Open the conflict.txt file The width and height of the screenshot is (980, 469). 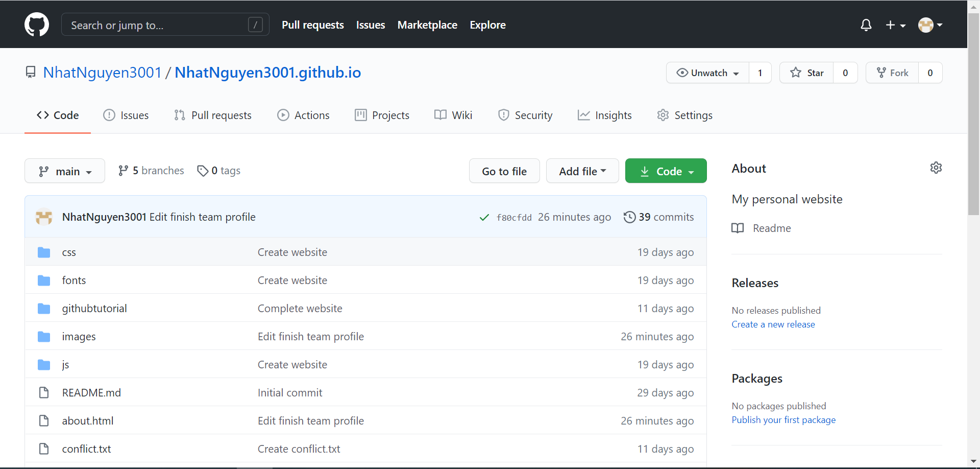click(x=87, y=449)
